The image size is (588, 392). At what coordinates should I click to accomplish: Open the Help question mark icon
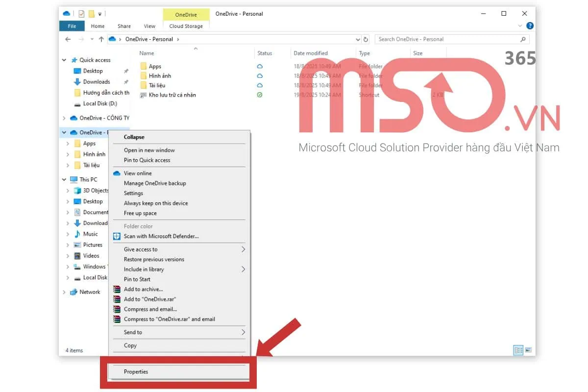[x=530, y=26]
